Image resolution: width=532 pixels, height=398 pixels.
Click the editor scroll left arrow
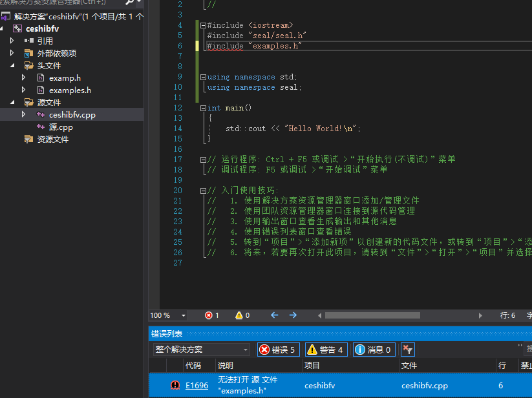pos(319,315)
